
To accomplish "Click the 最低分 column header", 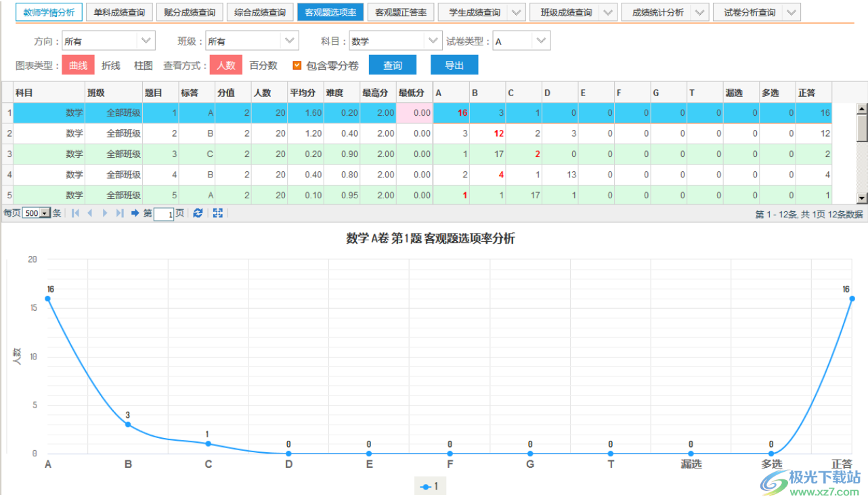I will click(414, 92).
